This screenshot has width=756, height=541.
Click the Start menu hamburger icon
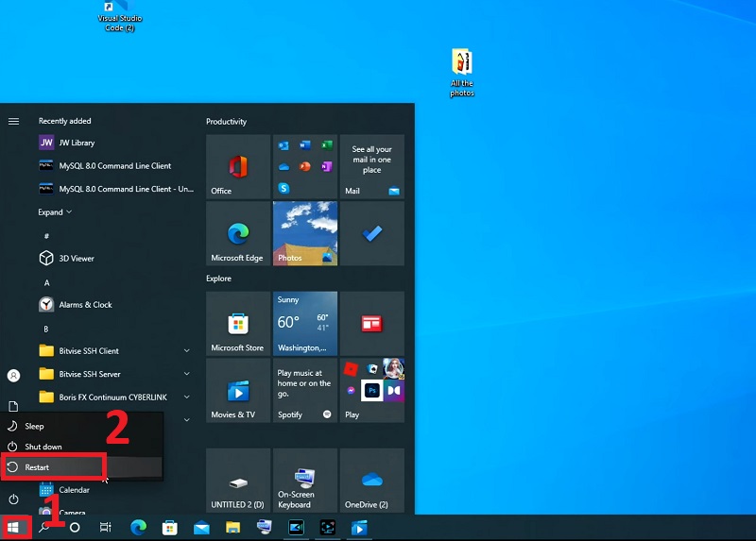(13, 122)
